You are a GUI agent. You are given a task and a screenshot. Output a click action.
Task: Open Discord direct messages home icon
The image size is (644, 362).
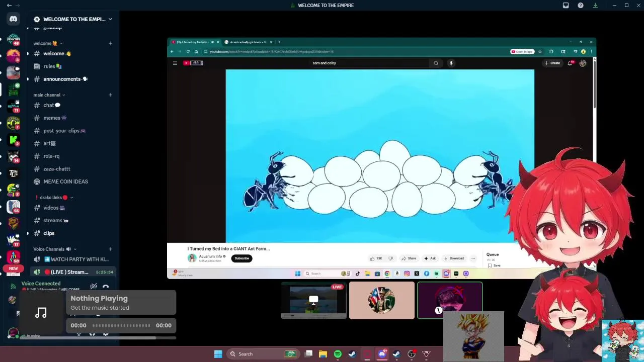pos(13,19)
